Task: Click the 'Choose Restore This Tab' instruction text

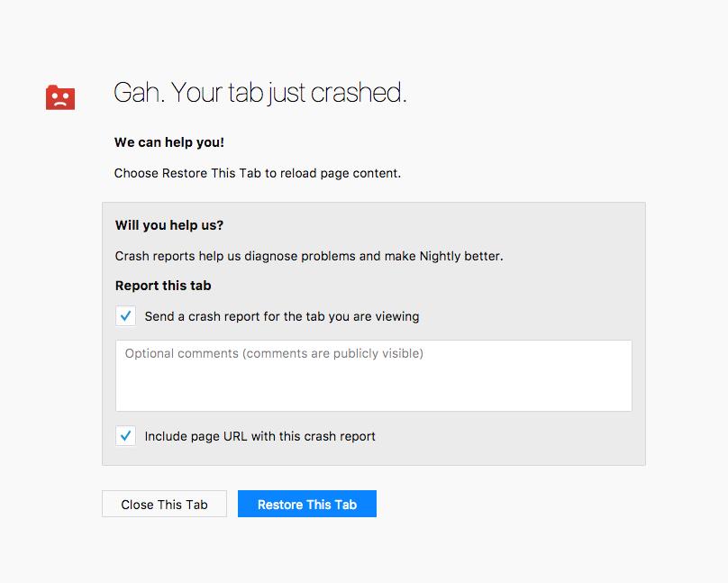Action: [x=257, y=173]
